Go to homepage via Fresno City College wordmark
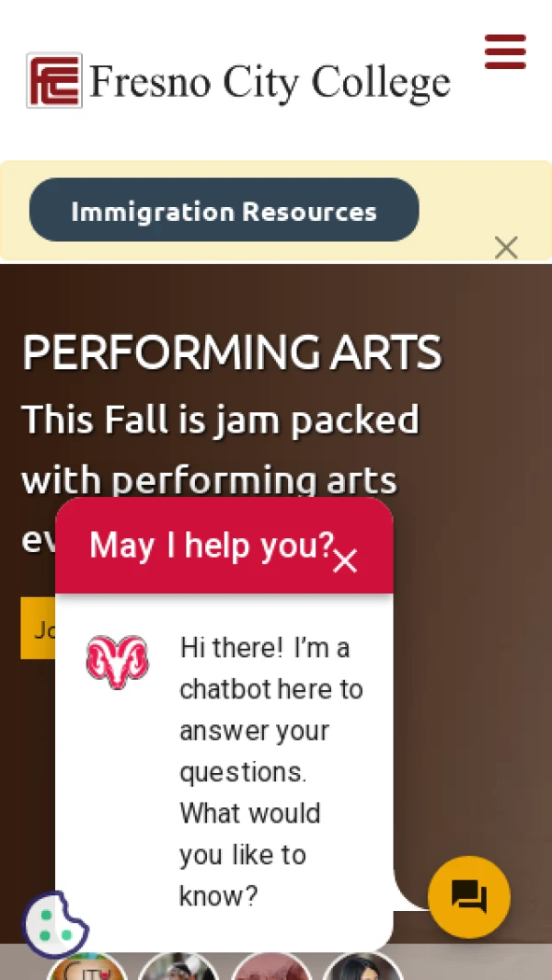This screenshot has height=980, width=552. 270,82
